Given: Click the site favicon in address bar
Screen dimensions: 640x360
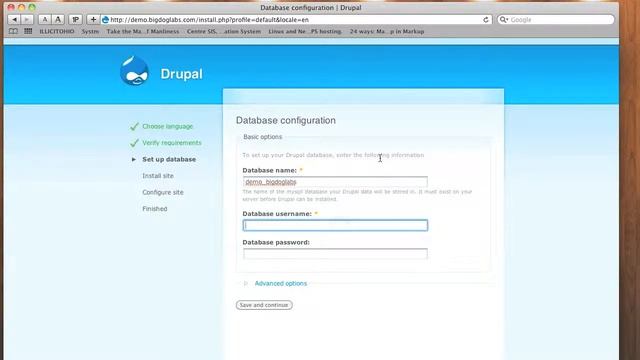Looking at the screenshot, I should click(105, 20).
